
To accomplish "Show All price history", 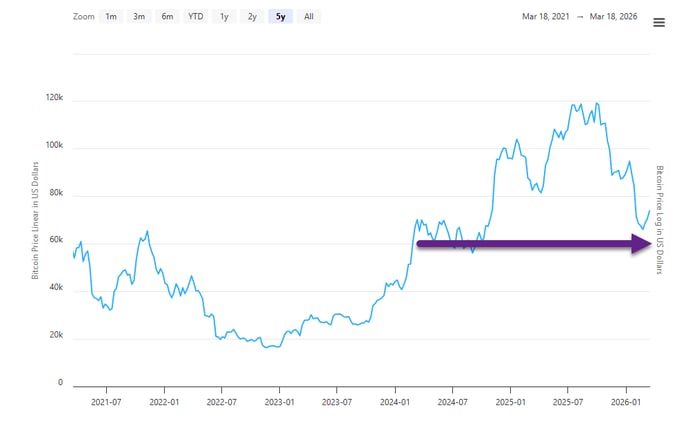I will (309, 17).
